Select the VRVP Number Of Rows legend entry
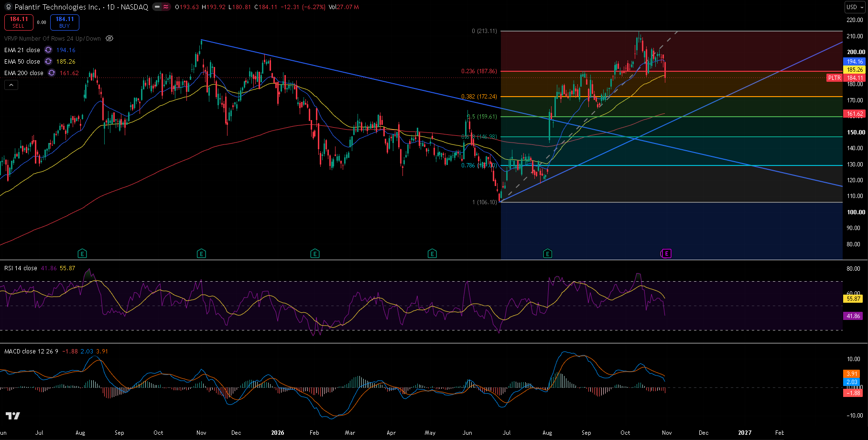The image size is (868, 440). (x=53, y=39)
